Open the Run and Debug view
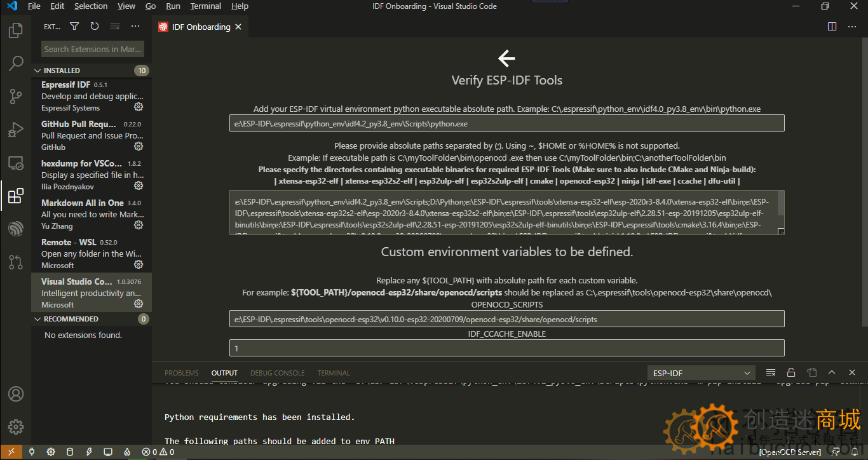Image resolution: width=868 pixels, height=460 pixels. click(x=16, y=130)
